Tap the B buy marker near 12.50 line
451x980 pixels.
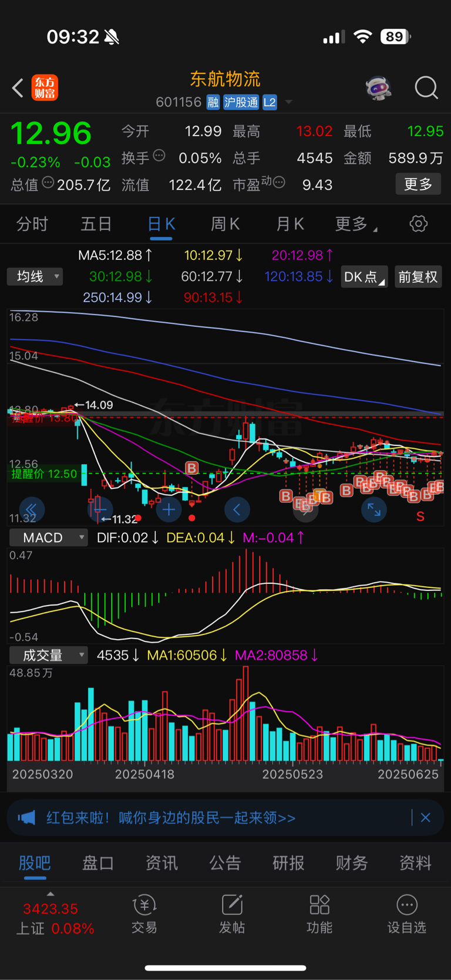(x=191, y=468)
